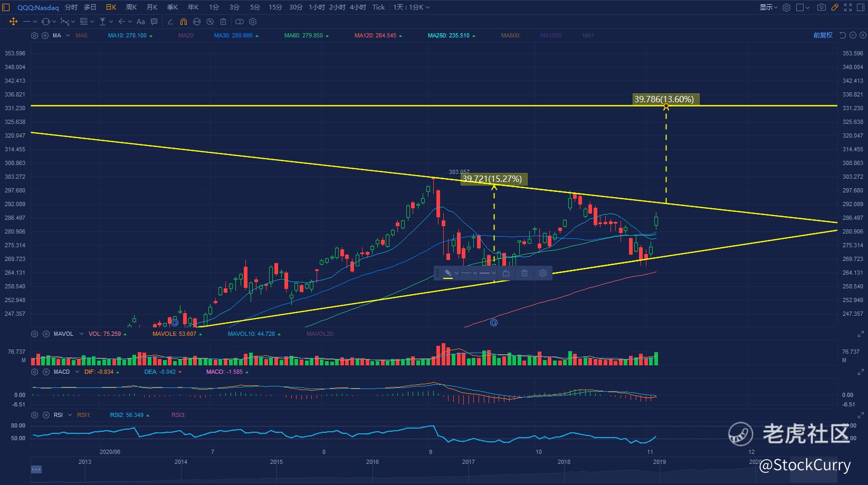Switch to 周K weekly chart tab
Image resolution: width=868 pixels, height=485 pixels.
pyautogui.click(x=131, y=7)
